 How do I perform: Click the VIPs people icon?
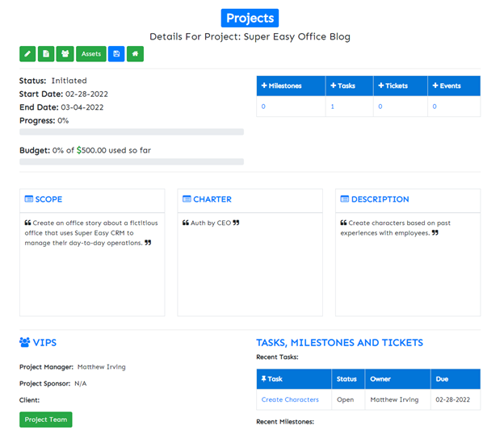25,342
